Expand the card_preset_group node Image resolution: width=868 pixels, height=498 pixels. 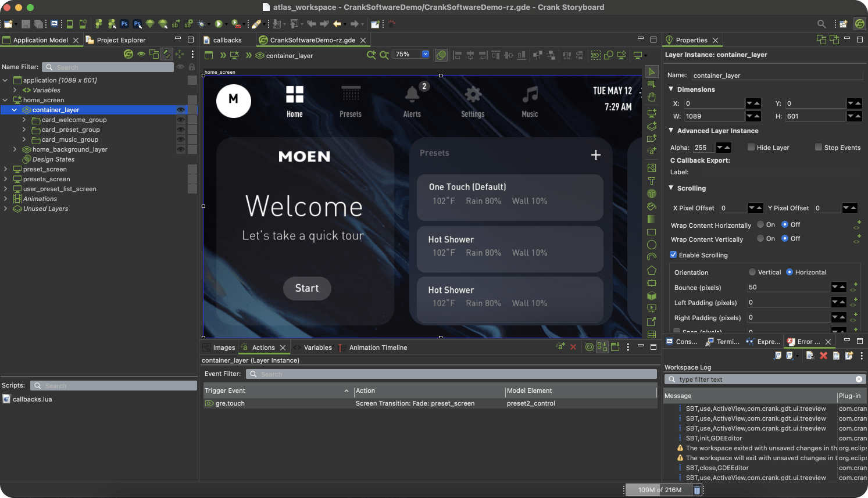click(x=24, y=130)
